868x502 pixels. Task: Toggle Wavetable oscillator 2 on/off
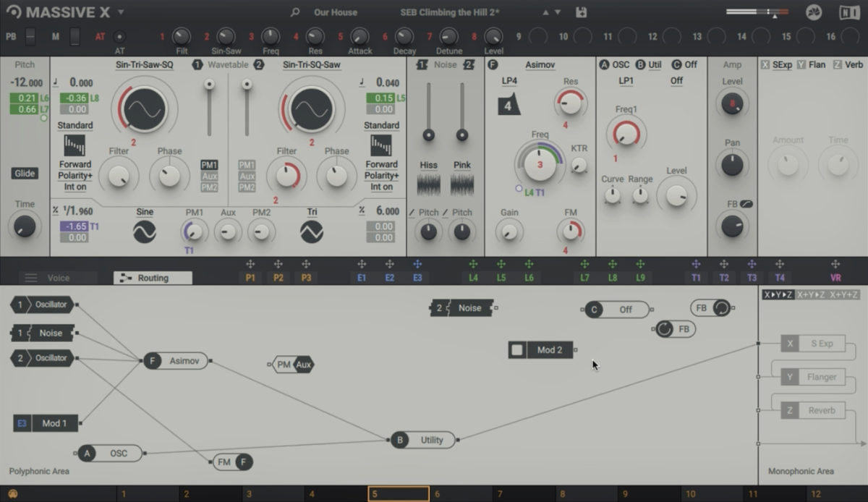point(258,65)
